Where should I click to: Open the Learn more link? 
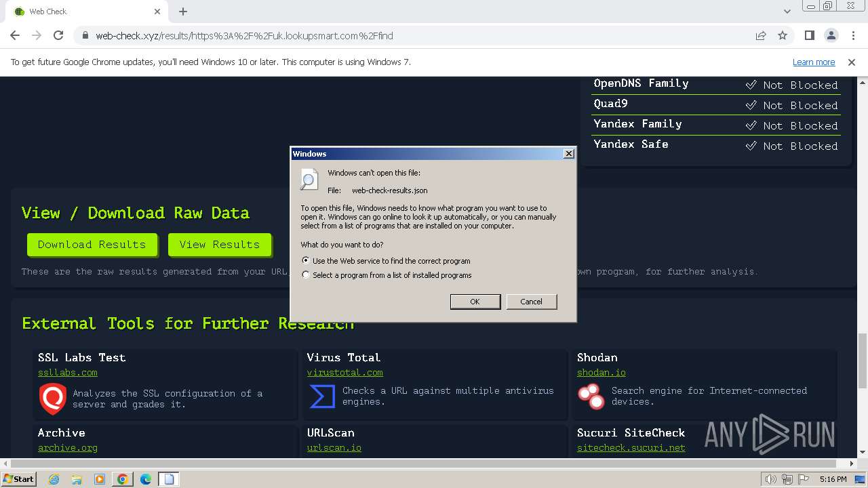(814, 62)
